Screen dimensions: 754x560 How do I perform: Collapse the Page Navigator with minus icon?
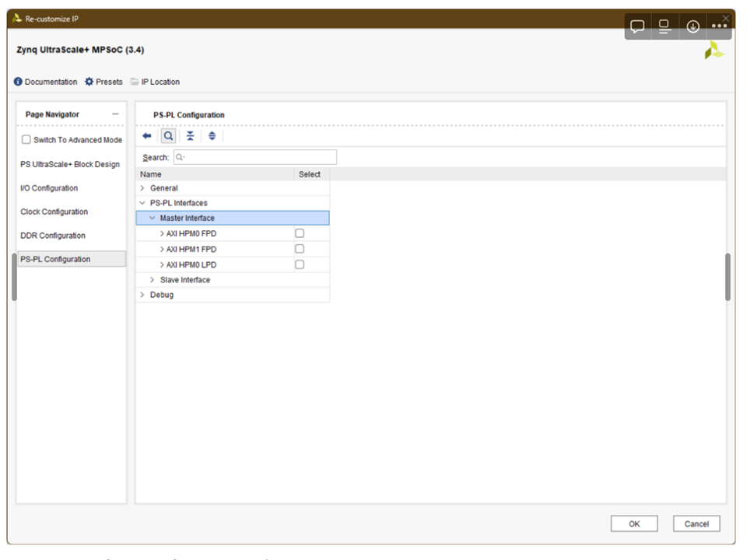tap(115, 114)
